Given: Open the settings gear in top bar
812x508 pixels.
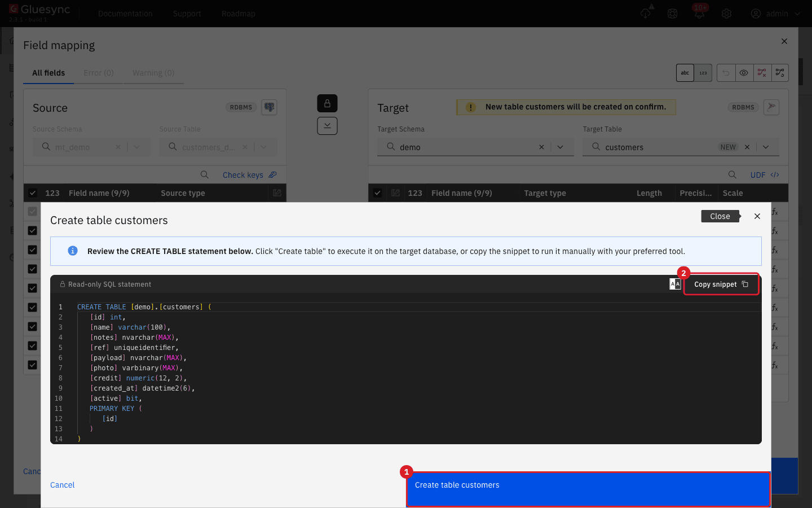Looking at the screenshot, I should [727, 14].
